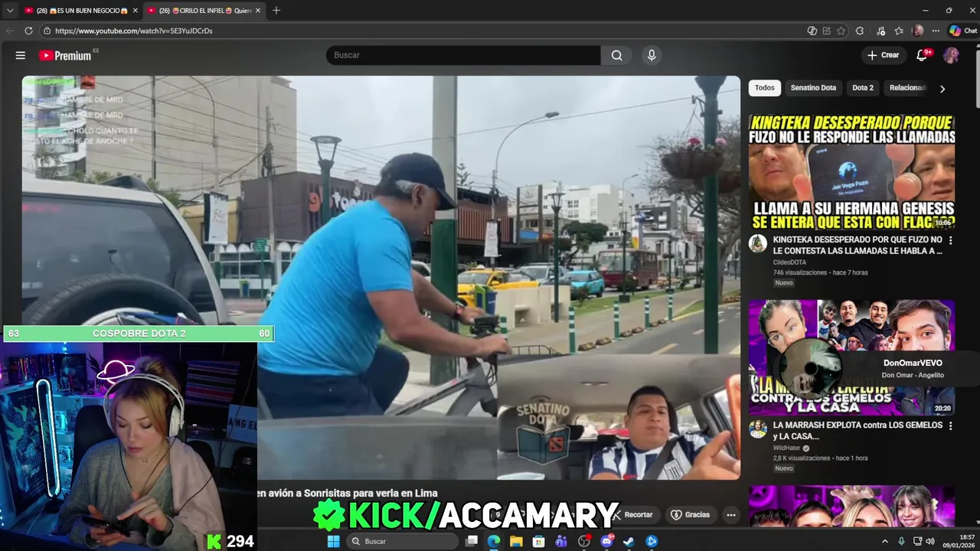This screenshot has height=551, width=980.
Task: Click the browser address bar URL
Action: 134,31
